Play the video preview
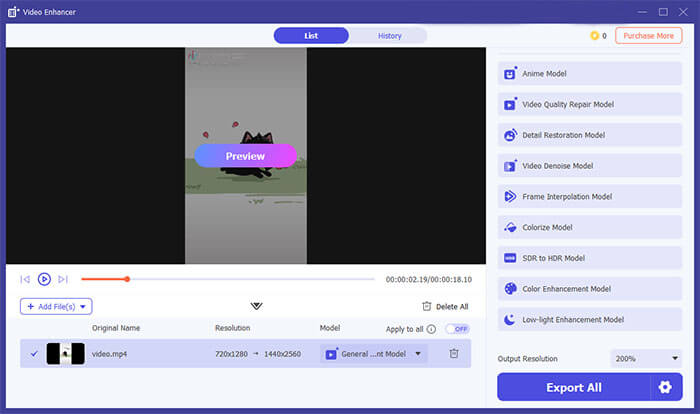The height and width of the screenshot is (414, 700). point(44,279)
